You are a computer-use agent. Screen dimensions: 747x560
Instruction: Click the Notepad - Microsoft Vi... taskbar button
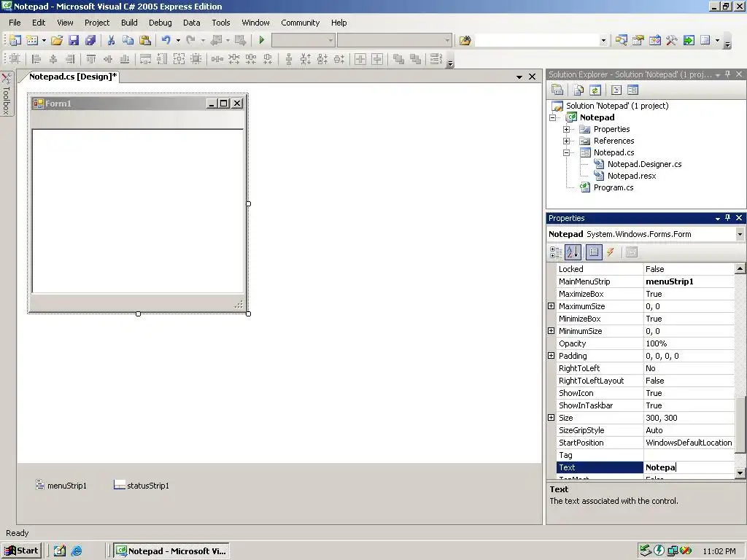[x=171, y=551]
